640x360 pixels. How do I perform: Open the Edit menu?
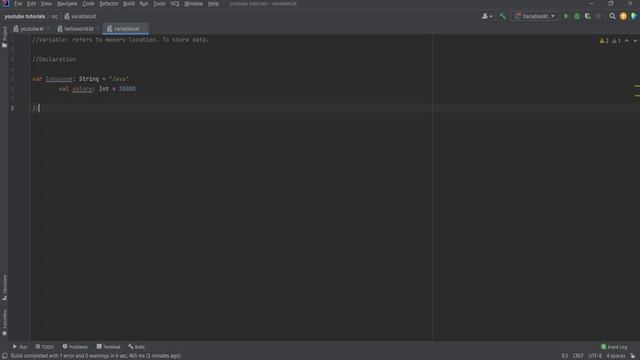point(31,4)
